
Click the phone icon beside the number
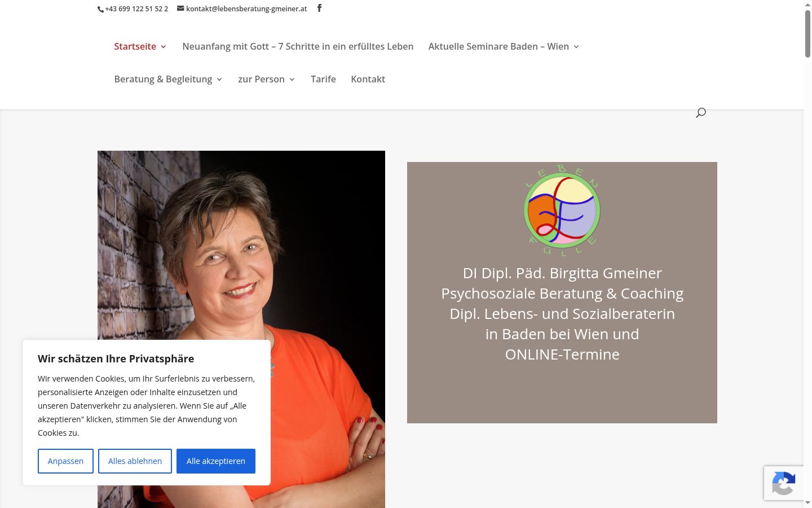(x=100, y=9)
